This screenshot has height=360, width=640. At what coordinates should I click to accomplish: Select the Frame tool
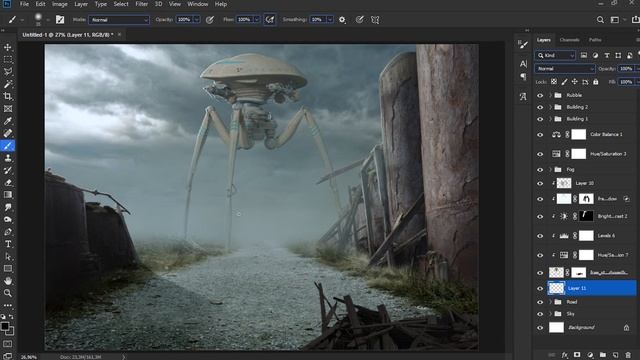click(x=8, y=109)
